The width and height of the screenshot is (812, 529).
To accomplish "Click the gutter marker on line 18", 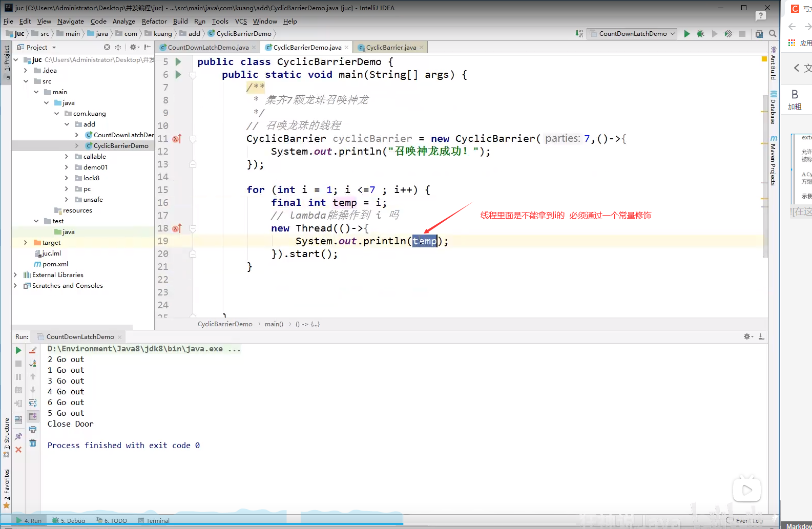I will pyautogui.click(x=177, y=228).
